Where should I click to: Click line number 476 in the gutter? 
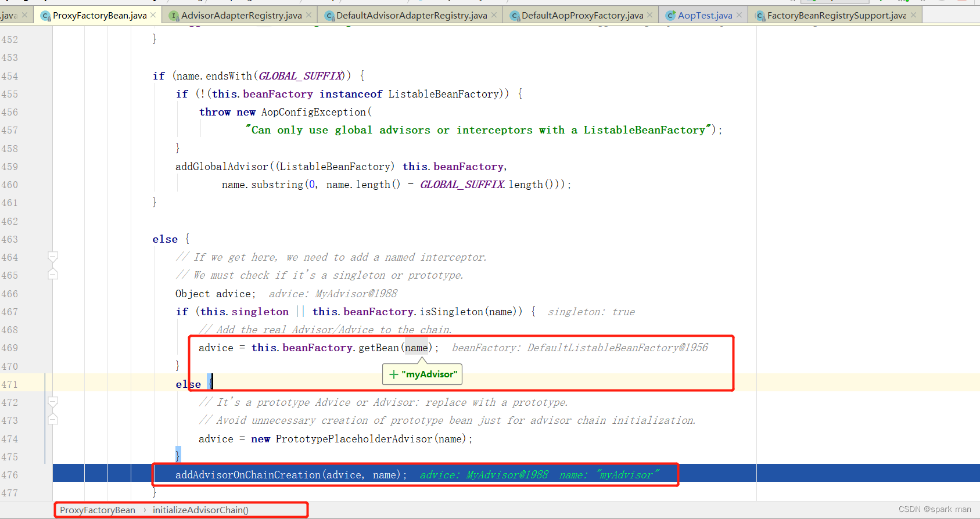(10, 475)
